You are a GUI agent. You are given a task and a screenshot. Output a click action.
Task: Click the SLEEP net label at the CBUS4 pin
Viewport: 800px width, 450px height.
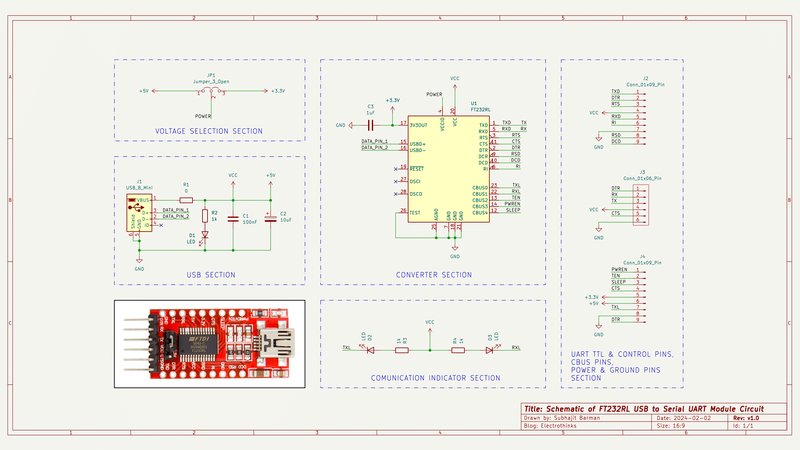point(513,210)
